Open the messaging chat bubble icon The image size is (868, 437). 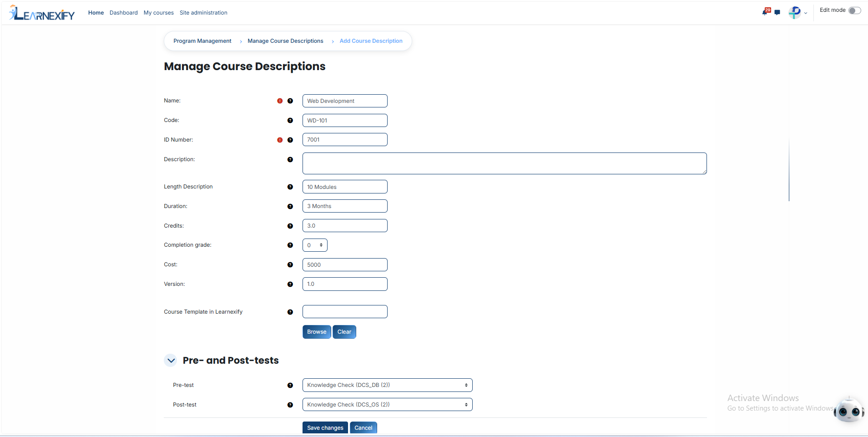click(x=777, y=13)
